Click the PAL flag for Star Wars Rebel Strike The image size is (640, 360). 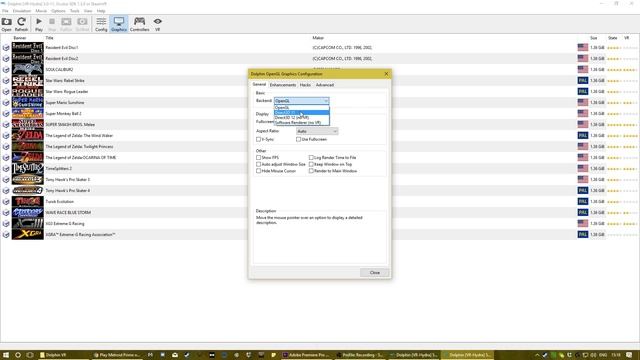[582, 80]
